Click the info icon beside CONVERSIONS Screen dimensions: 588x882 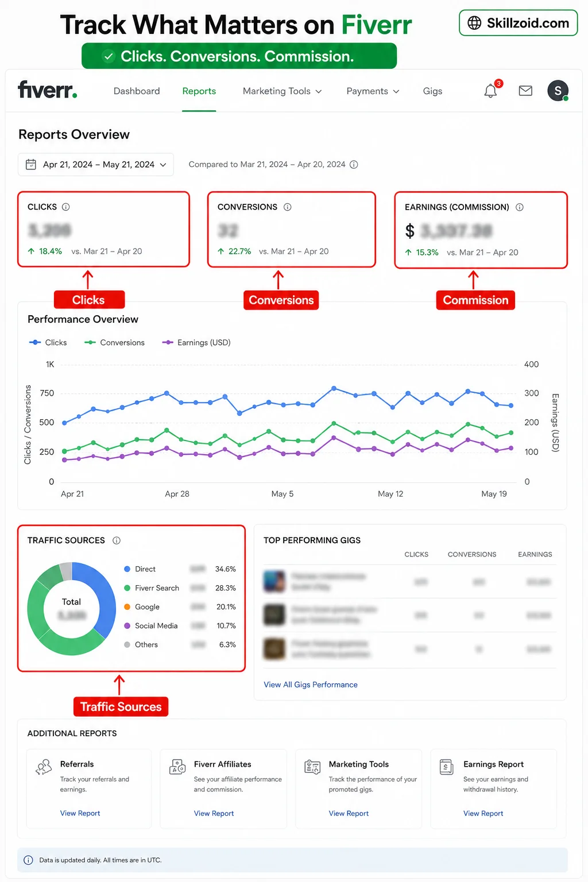(288, 207)
